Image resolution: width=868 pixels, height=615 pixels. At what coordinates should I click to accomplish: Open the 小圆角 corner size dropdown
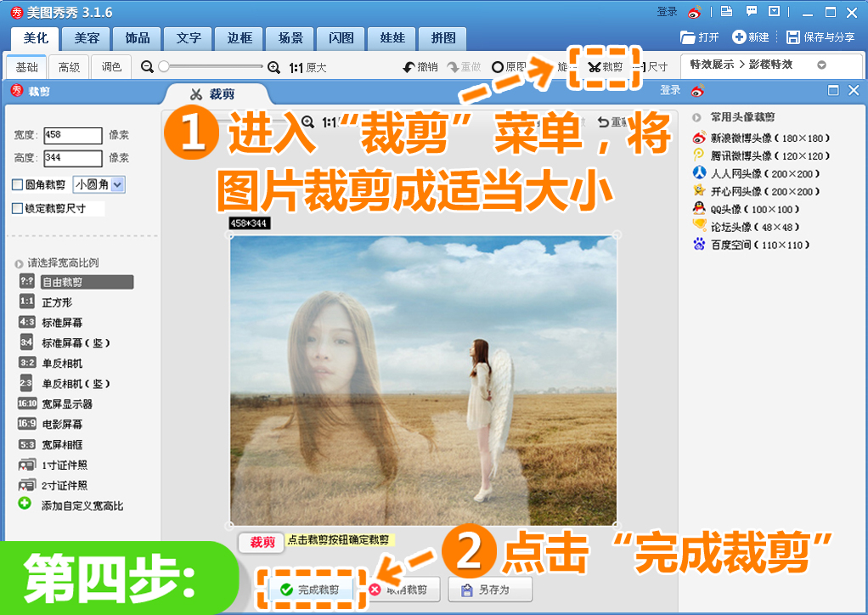coord(117,184)
